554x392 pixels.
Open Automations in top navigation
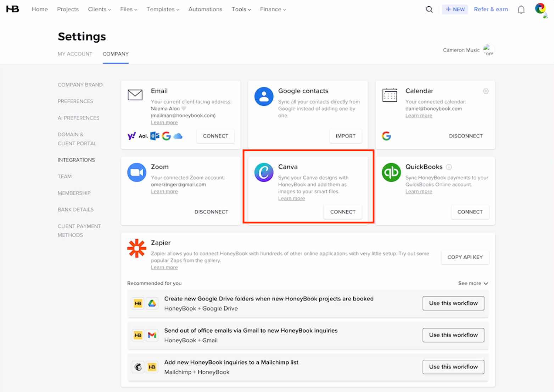(205, 9)
